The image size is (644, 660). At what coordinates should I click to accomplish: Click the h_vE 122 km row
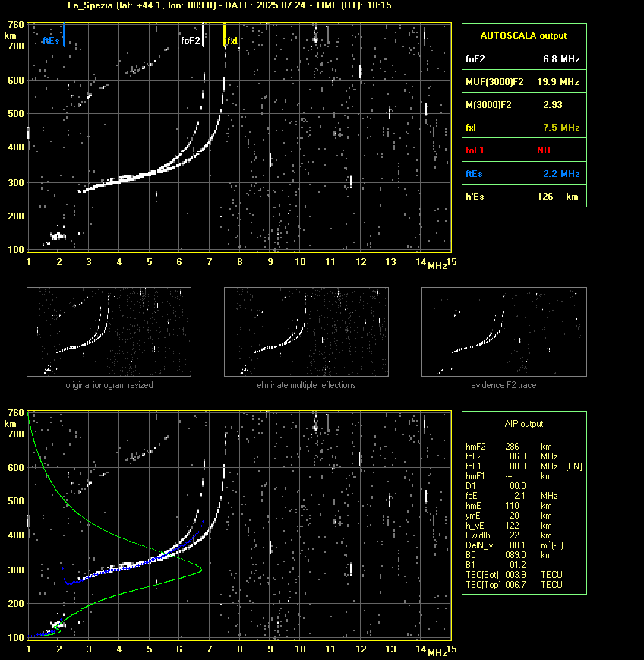(509, 526)
